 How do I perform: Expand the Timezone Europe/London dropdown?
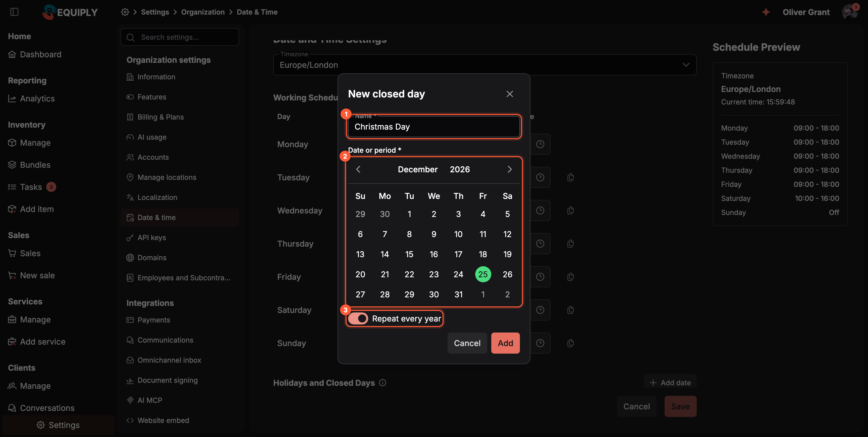pos(484,65)
